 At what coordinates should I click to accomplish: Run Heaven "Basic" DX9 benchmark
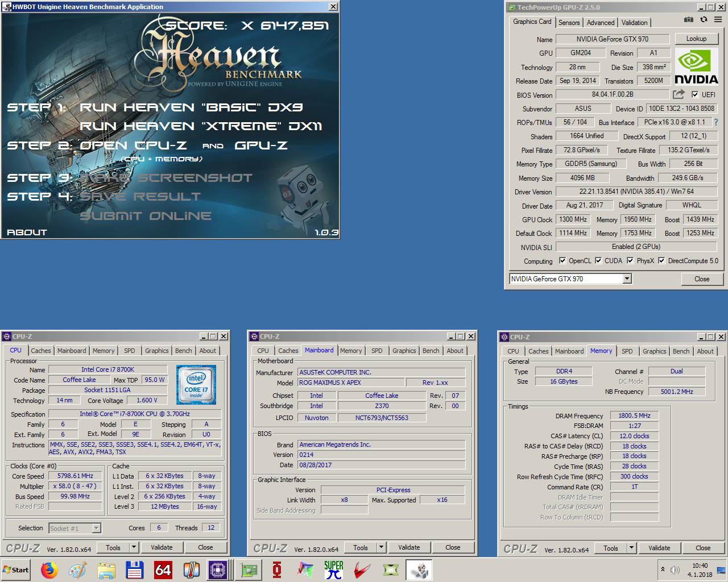tap(191, 107)
